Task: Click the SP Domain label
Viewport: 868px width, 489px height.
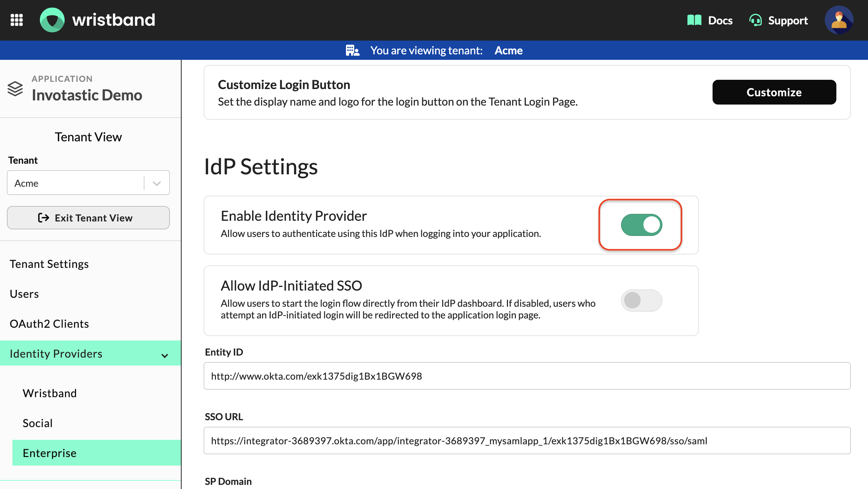Action: coord(228,481)
